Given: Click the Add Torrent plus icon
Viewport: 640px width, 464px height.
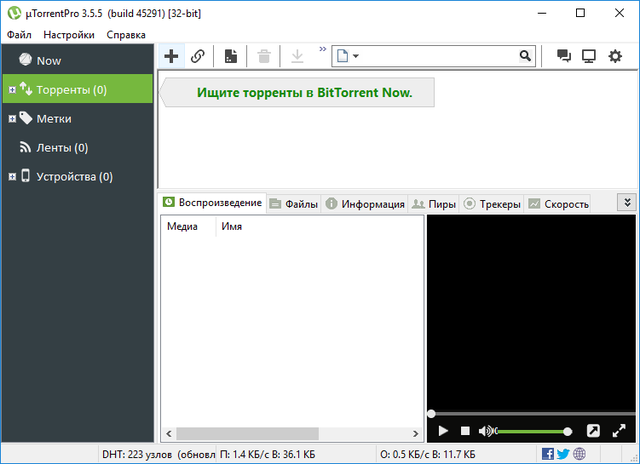Looking at the screenshot, I should point(171,56).
